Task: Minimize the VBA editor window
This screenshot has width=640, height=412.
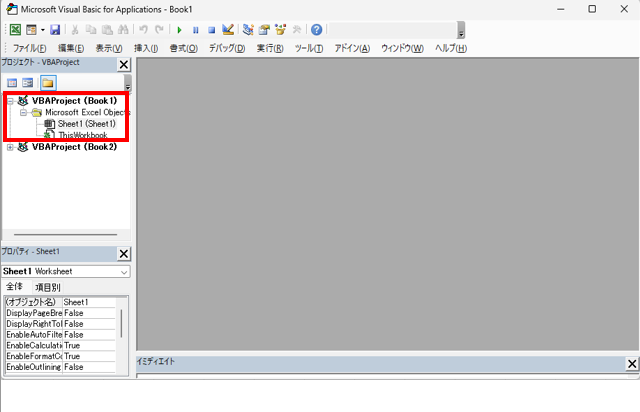Action: [561, 9]
